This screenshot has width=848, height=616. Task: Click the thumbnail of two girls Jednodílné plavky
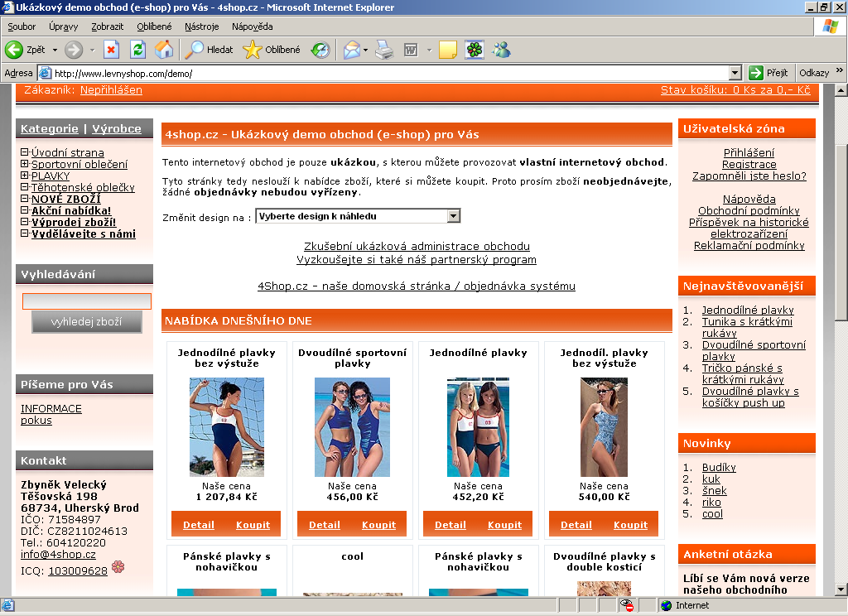pos(478,427)
